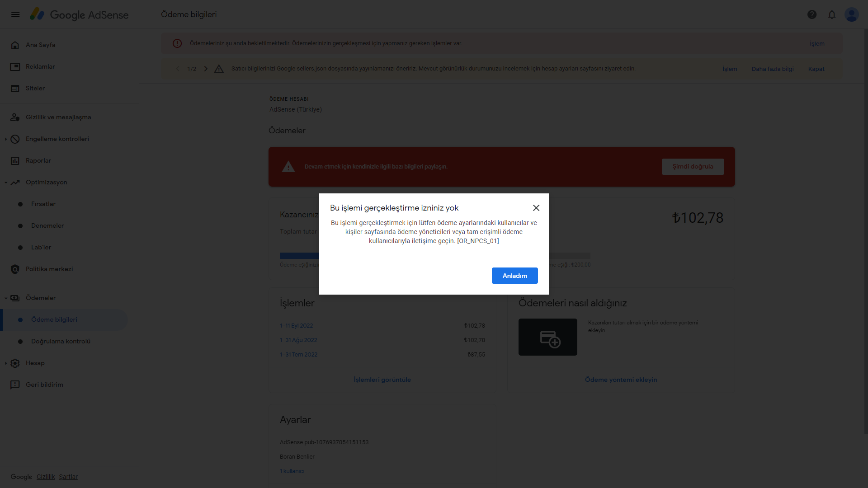Click the Şimdi doğrula button

(693, 167)
